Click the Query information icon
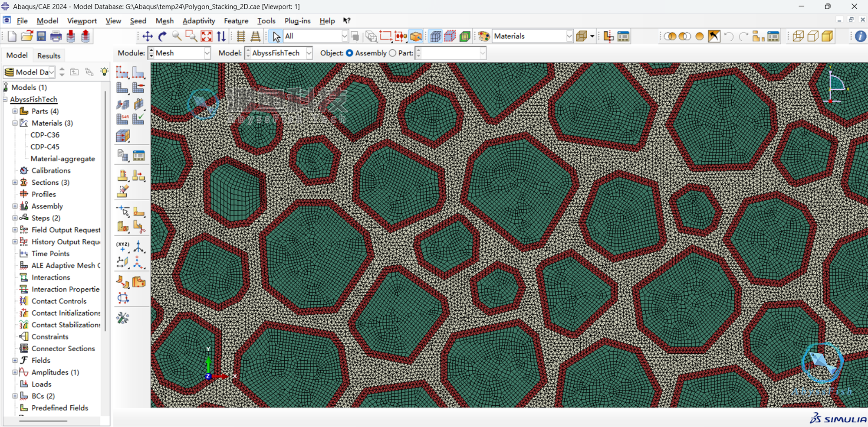The width and height of the screenshot is (868, 427). coord(860,36)
